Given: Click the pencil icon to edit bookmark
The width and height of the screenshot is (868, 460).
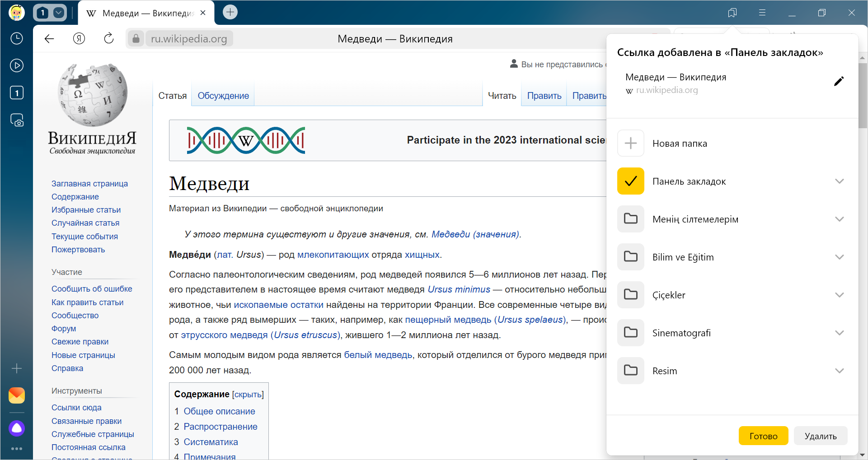Looking at the screenshot, I should click(x=839, y=81).
